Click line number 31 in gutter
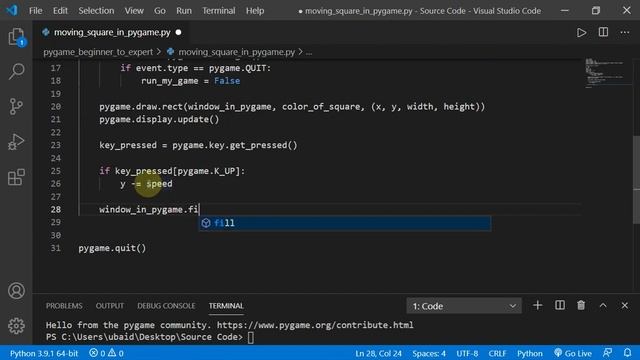 pos(56,248)
